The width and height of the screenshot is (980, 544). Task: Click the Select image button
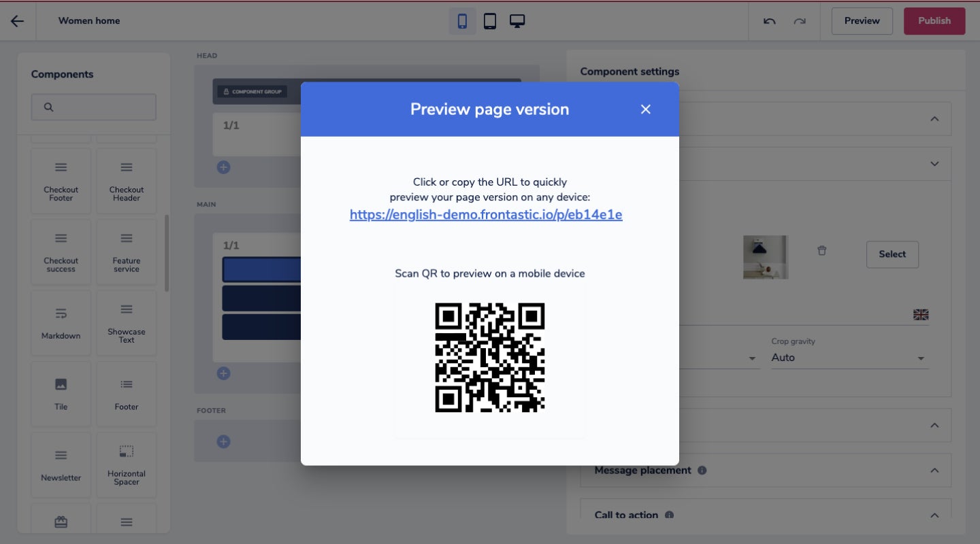coord(892,254)
